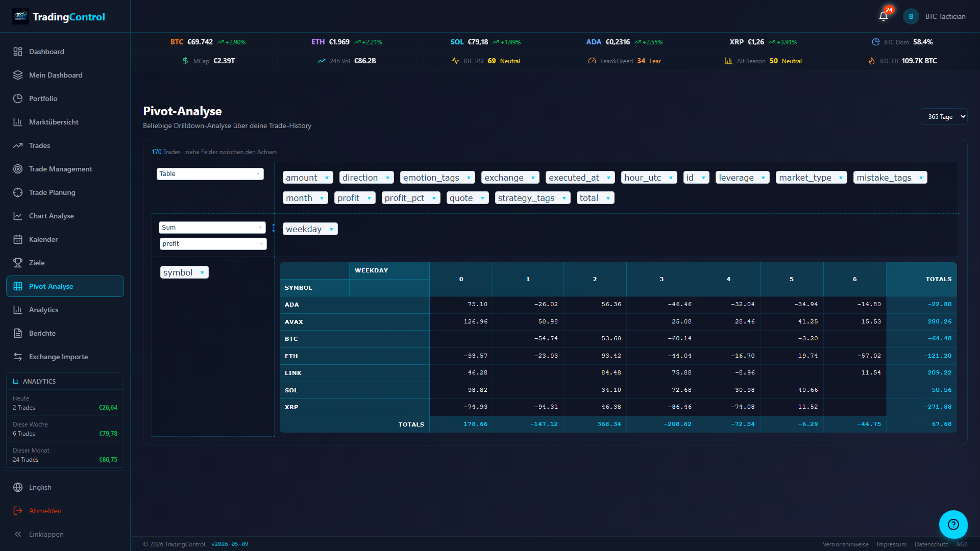The image size is (980, 551).
Task: Expand the direction field filter arrow
Action: point(387,178)
